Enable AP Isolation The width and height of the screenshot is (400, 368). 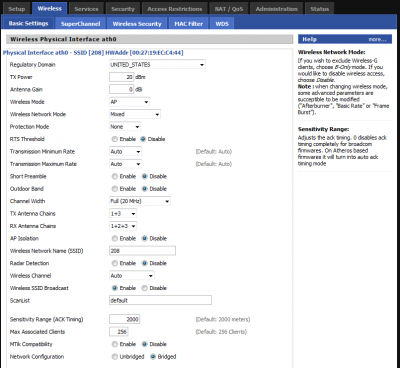(x=115, y=238)
